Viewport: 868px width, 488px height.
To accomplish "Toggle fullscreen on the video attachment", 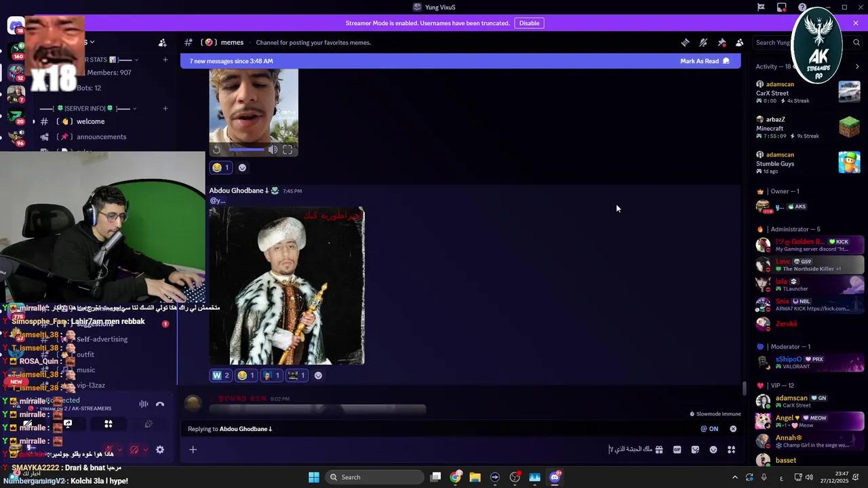I will coord(288,150).
